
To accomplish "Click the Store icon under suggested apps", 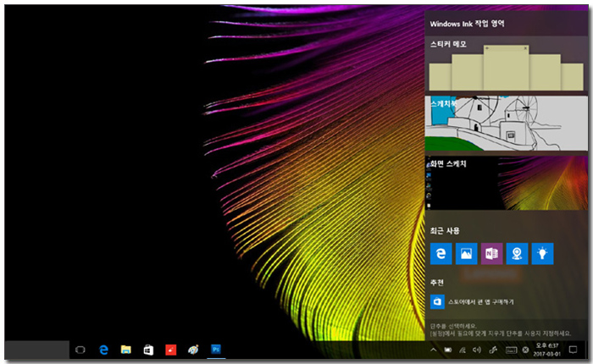I will coord(438,301).
